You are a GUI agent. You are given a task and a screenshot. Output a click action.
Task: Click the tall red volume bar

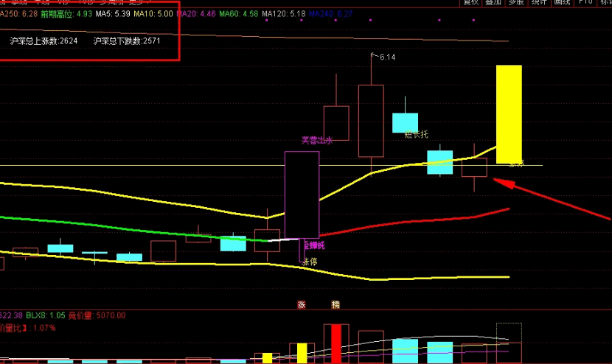pos(336,343)
